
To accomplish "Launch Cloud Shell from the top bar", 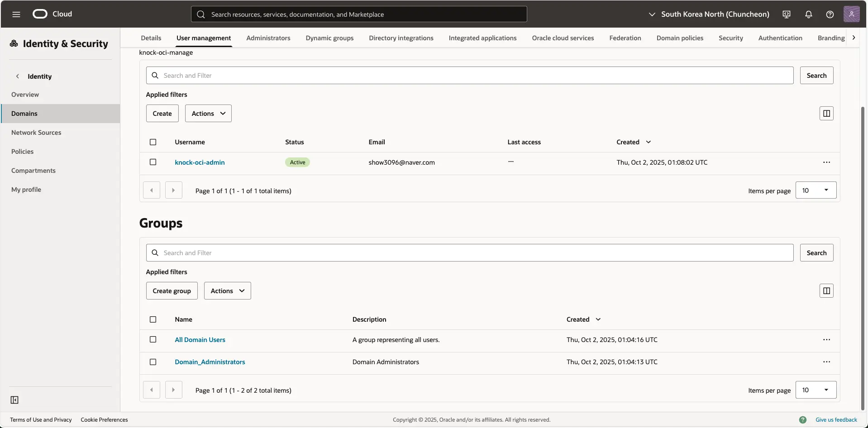I will [x=786, y=14].
